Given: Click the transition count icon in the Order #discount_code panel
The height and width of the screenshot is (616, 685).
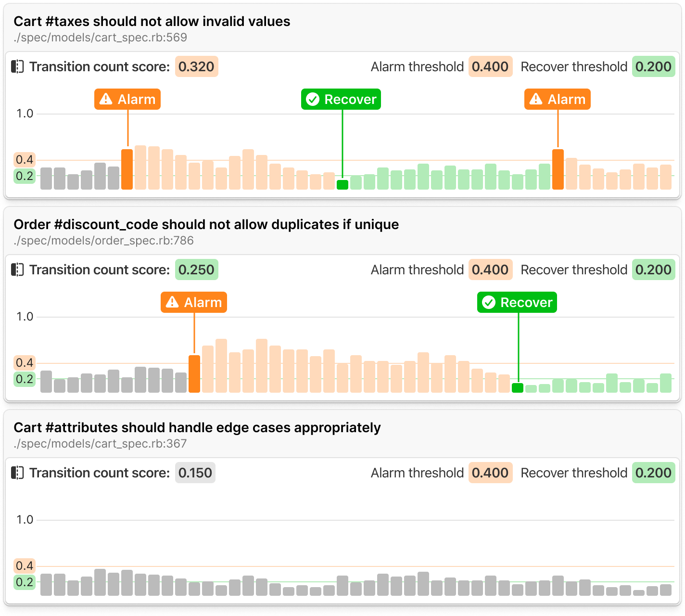Looking at the screenshot, I should point(16,269).
